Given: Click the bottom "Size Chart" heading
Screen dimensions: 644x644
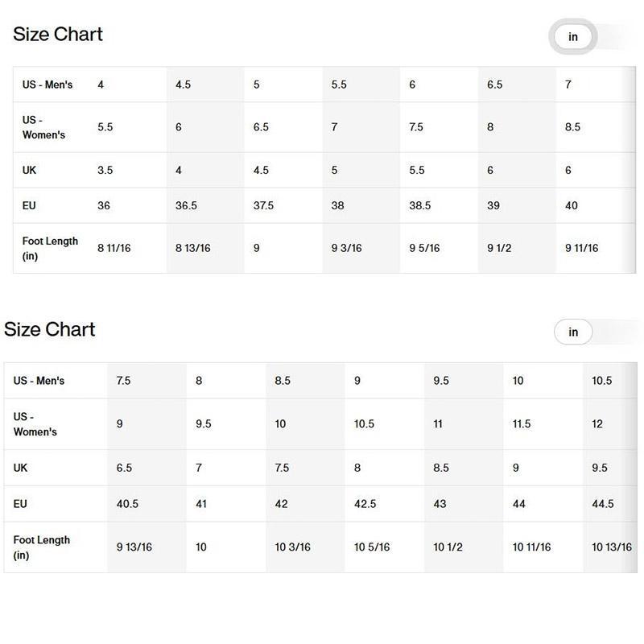Looking at the screenshot, I should coord(50,329).
